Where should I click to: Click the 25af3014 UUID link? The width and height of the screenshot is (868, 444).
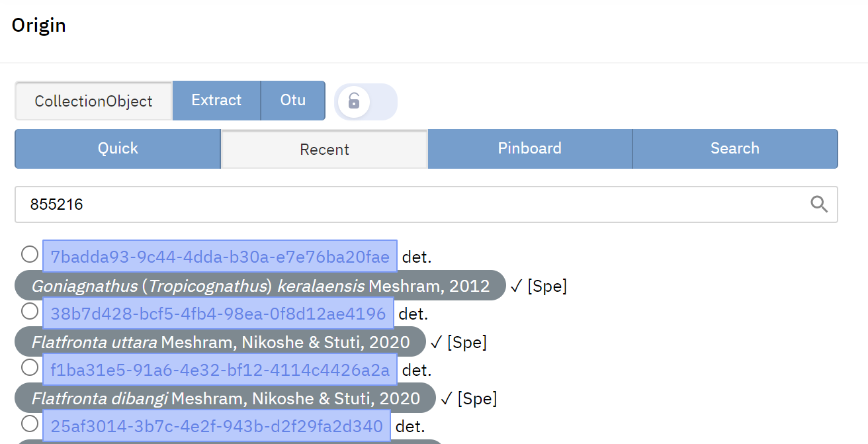(216, 426)
